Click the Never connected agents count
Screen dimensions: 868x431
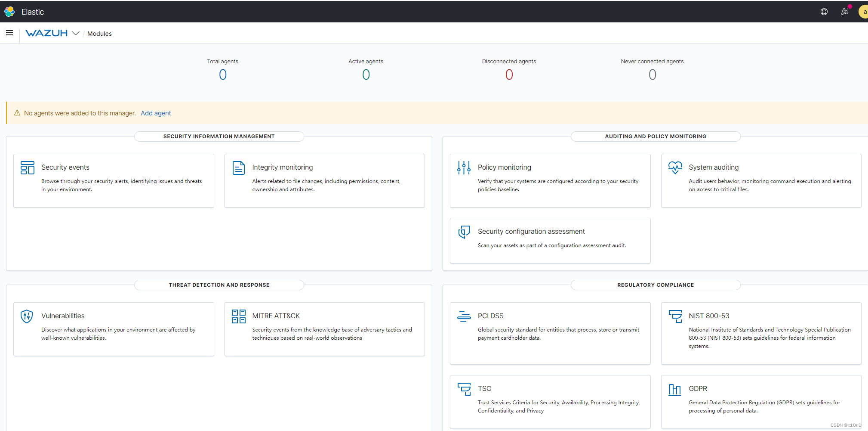tap(653, 75)
